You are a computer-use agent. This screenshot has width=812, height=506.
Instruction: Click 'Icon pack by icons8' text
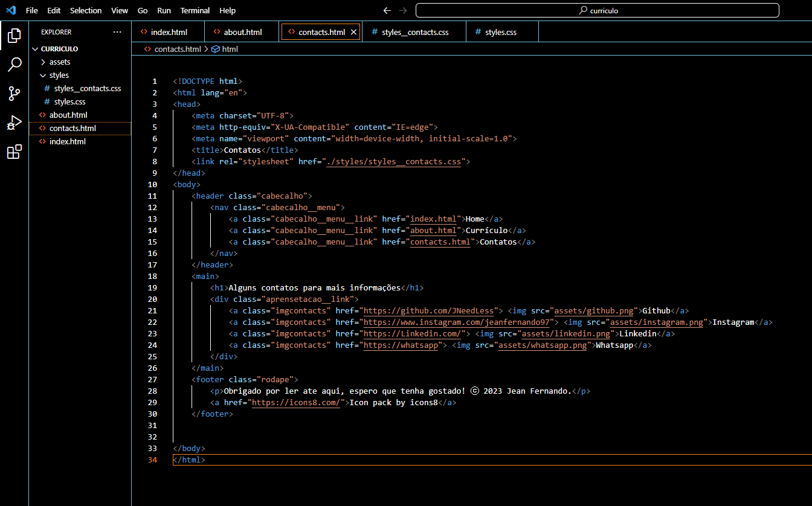pos(393,403)
